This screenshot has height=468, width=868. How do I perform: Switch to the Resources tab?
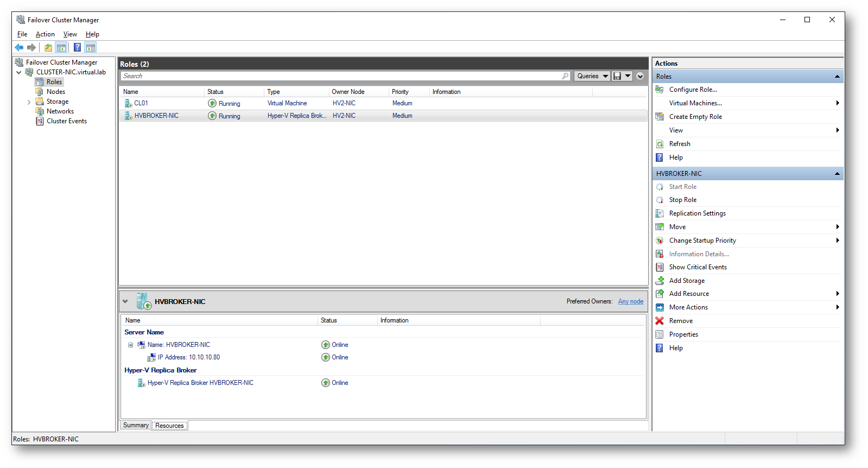(x=169, y=426)
